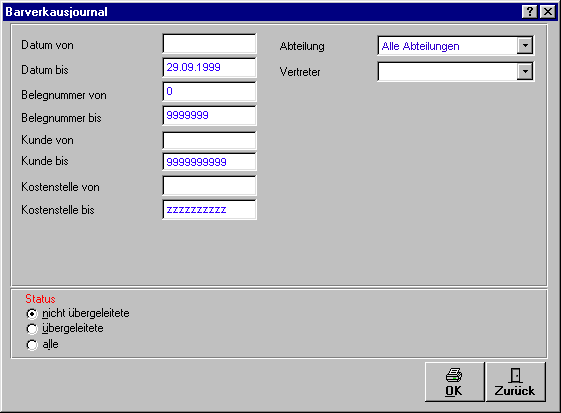Focus the Belegnummer von field
The width and height of the screenshot is (561, 413).
coord(209,91)
